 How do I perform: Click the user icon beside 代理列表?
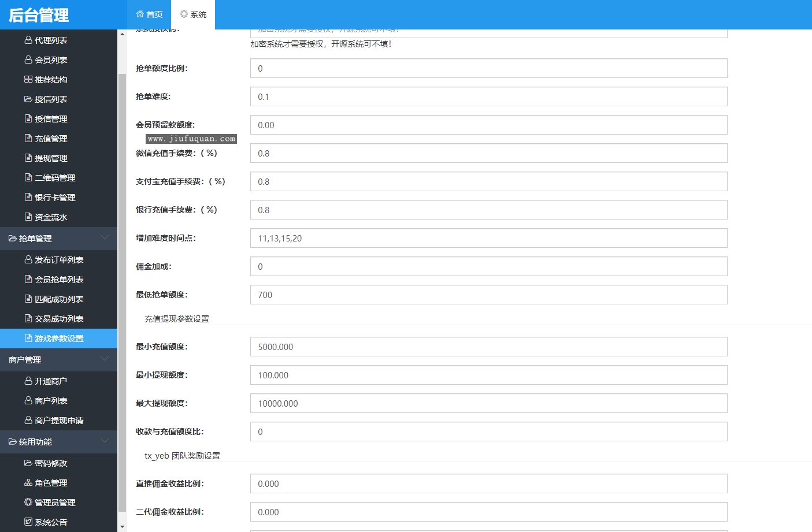click(x=28, y=40)
